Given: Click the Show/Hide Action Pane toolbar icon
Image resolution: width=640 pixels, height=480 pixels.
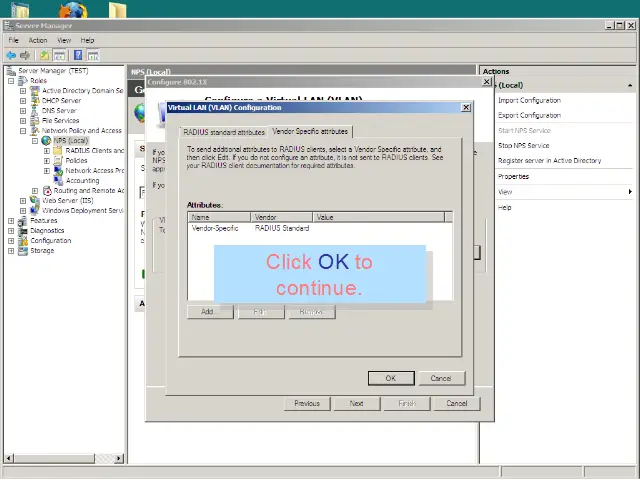Looking at the screenshot, I should pyautogui.click(x=93, y=55).
